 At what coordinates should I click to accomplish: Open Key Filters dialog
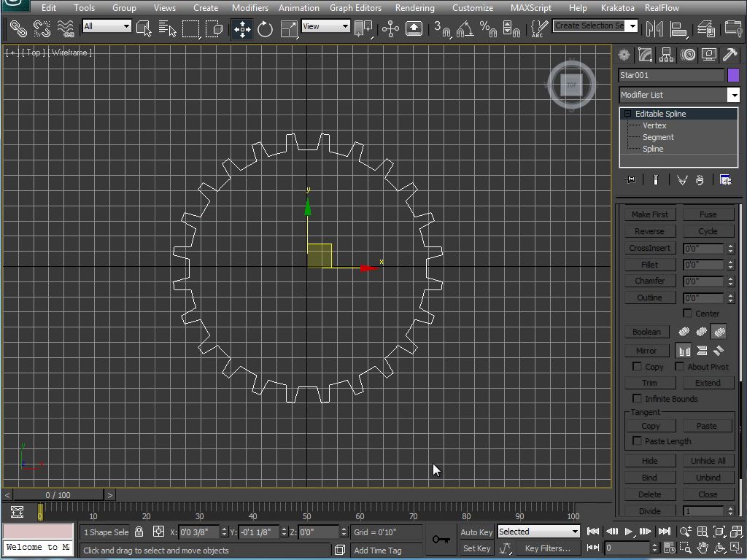click(x=547, y=548)
